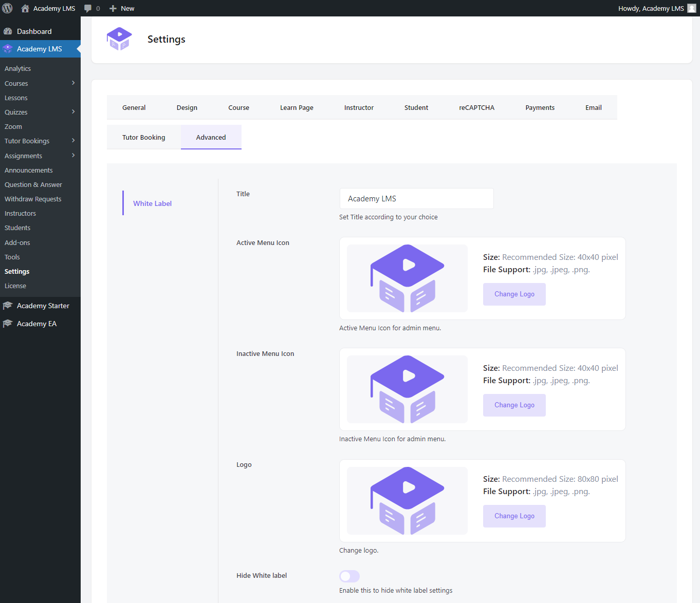700x603 pixels.
Task: Select the Academy LMS graduation cap sidebar icon
Action: [8, 48]
